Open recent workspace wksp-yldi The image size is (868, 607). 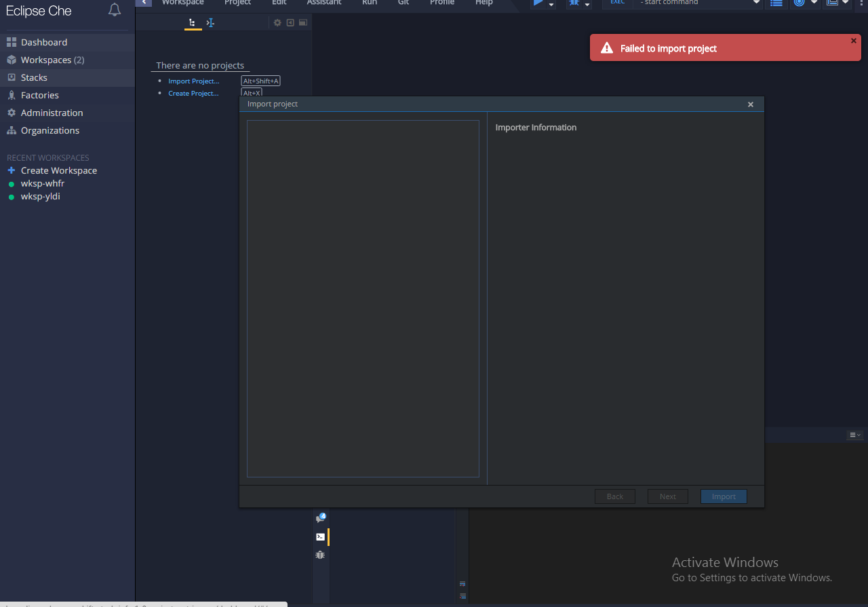pyautogui.click(x=40, y=196)
